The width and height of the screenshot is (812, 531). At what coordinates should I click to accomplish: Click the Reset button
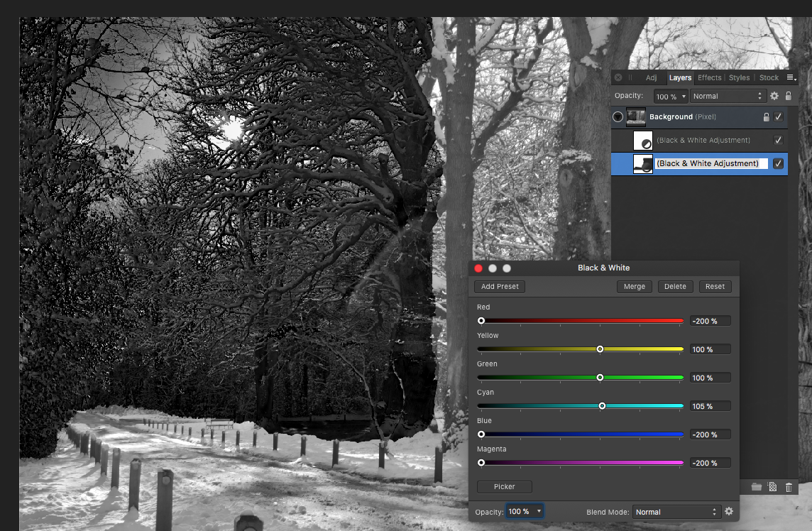[x=715, y=287]
